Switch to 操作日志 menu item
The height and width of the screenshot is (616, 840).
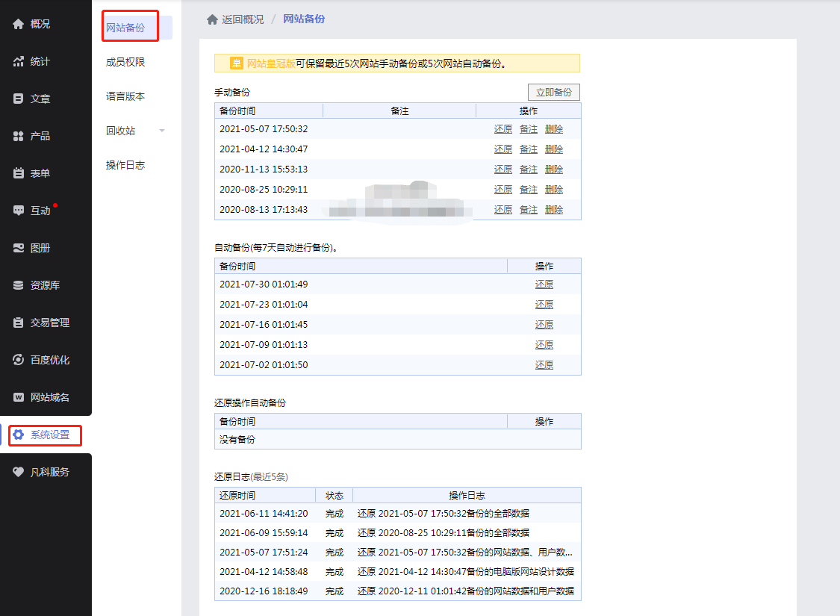click(125, 165)
